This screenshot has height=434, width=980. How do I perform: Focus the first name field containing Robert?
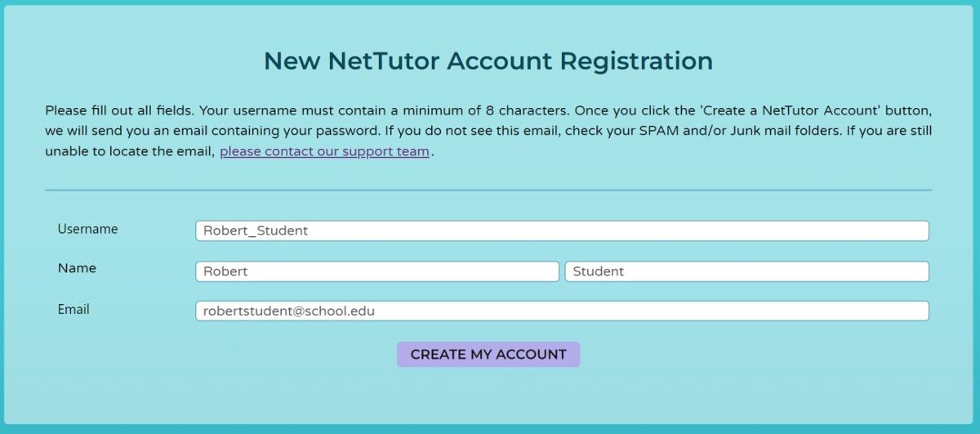pyautogui.click(x=376, y=271)
